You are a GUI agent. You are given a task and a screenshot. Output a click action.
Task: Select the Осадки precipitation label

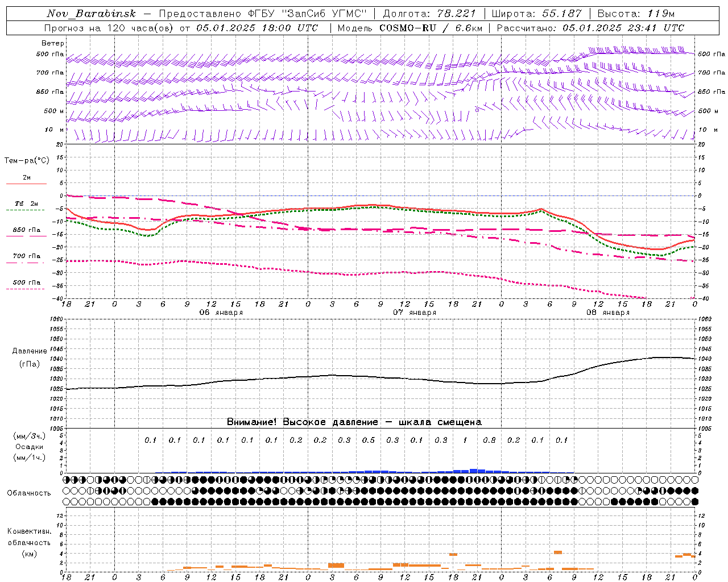[30, 447]
